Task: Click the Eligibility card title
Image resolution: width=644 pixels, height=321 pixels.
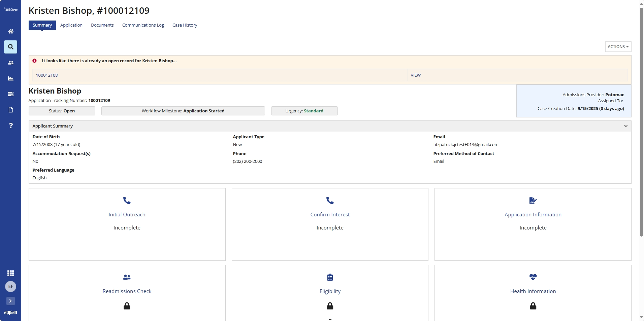Action: [330, 291]
